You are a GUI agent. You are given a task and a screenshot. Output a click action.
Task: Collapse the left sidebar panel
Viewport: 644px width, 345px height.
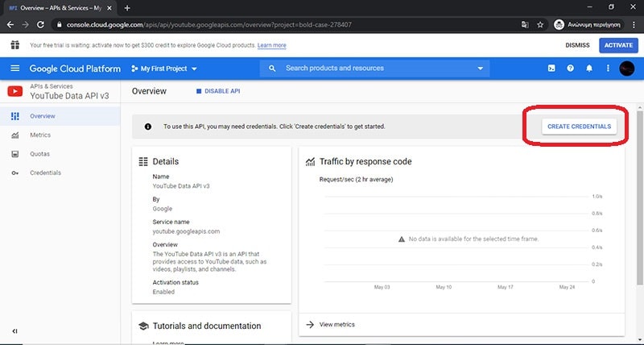tap(14, 331)
